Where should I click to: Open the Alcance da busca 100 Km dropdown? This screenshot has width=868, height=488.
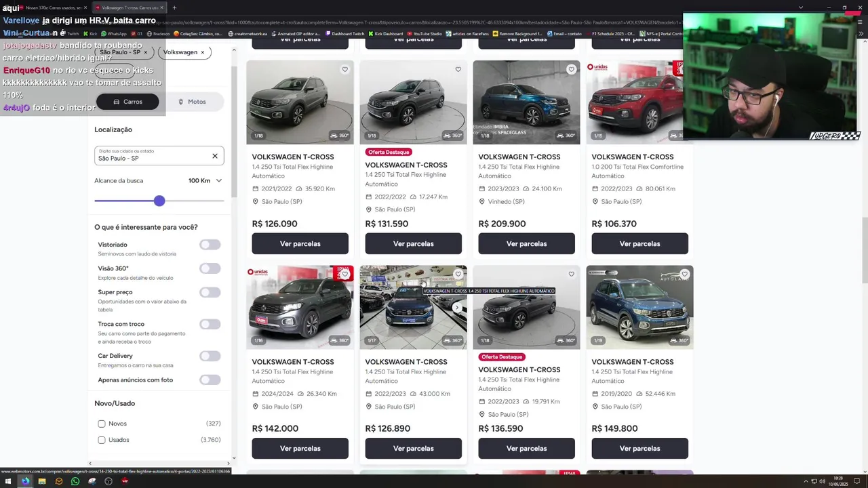(205, 181)
